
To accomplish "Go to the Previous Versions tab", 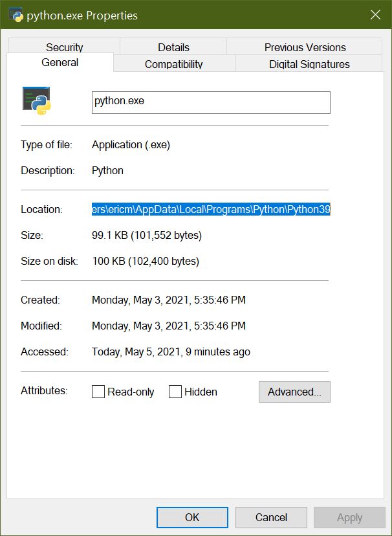I will pyautogui.click(x=305, y=47).
